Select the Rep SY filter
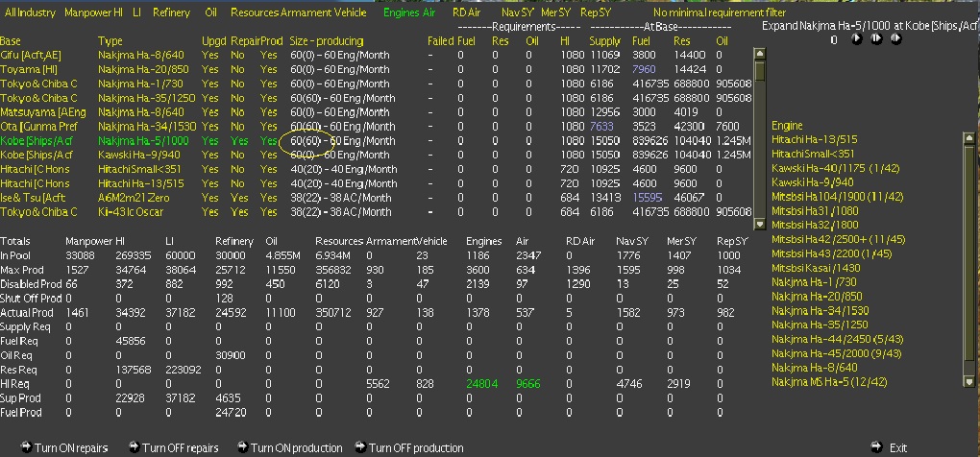This screenshot has height=457, width=980. 596,12
